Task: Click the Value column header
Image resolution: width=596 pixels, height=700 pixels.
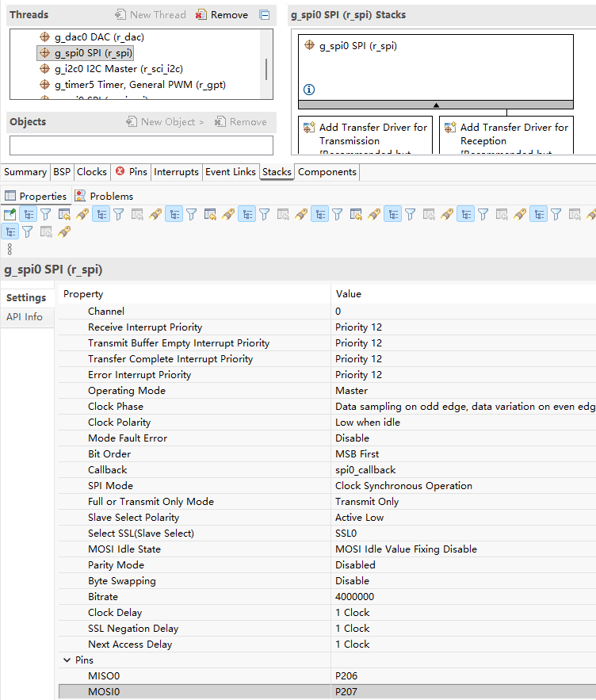Action: [x=464, y=294]
